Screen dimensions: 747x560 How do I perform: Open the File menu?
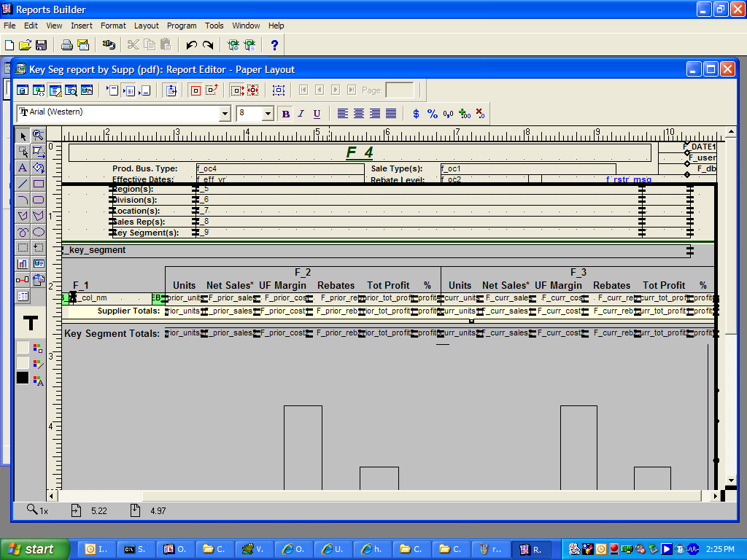(x=9, y=26)
